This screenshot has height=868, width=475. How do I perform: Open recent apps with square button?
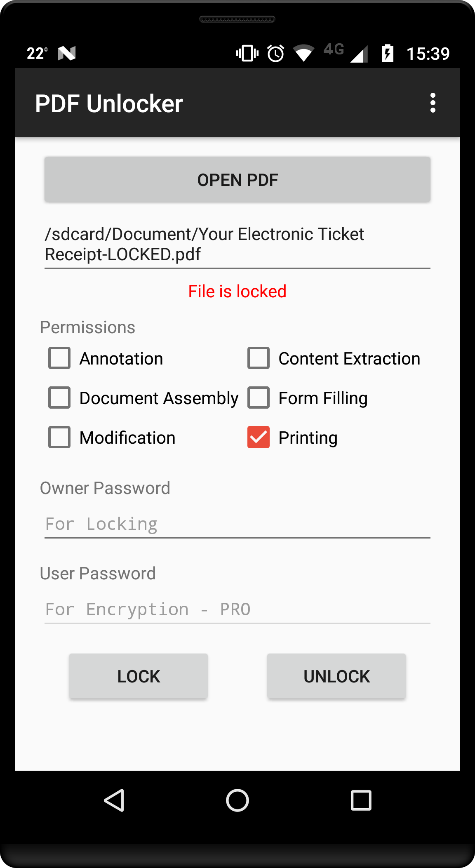(x=361, y=800)
